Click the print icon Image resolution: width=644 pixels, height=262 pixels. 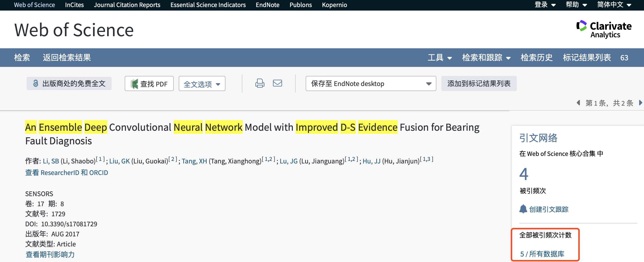[260, 83]
